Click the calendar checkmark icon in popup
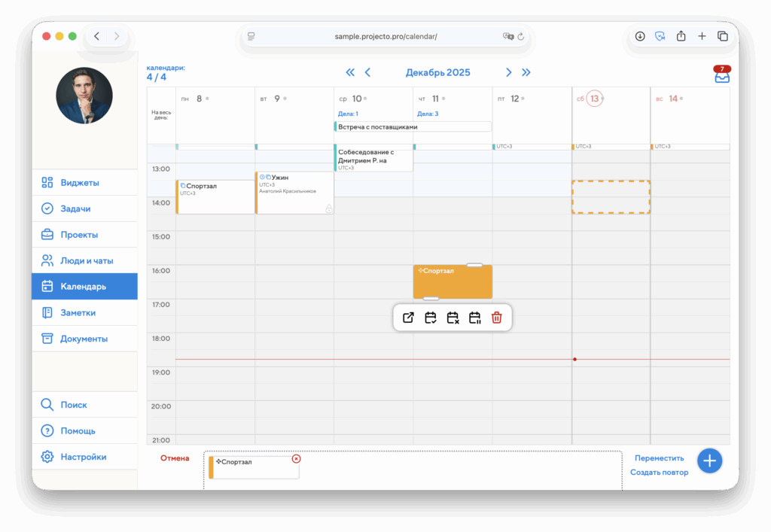Viewport: 771px width, 532px height. pyautogui.click(x=431, y=318)
